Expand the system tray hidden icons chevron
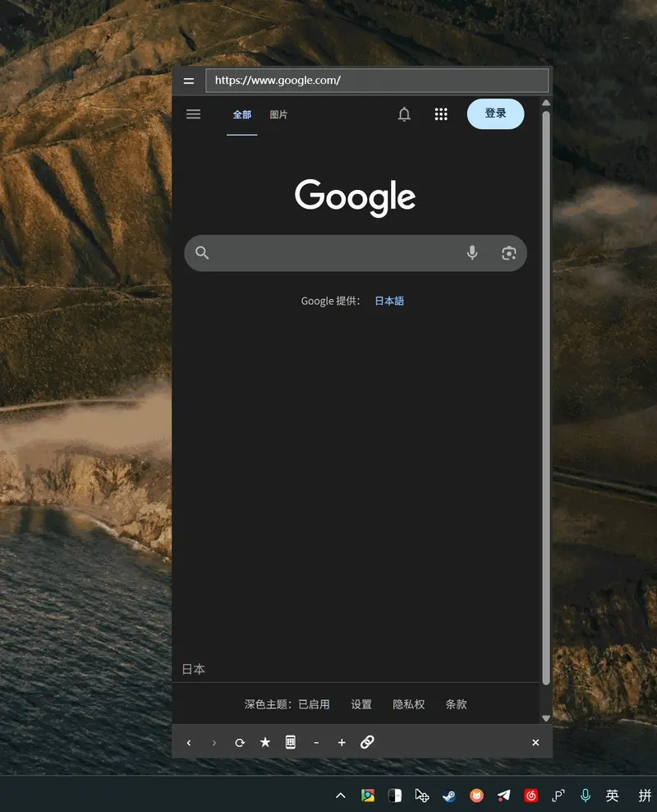The height and width of the screenshot is (812, 657). pos(340,796)
